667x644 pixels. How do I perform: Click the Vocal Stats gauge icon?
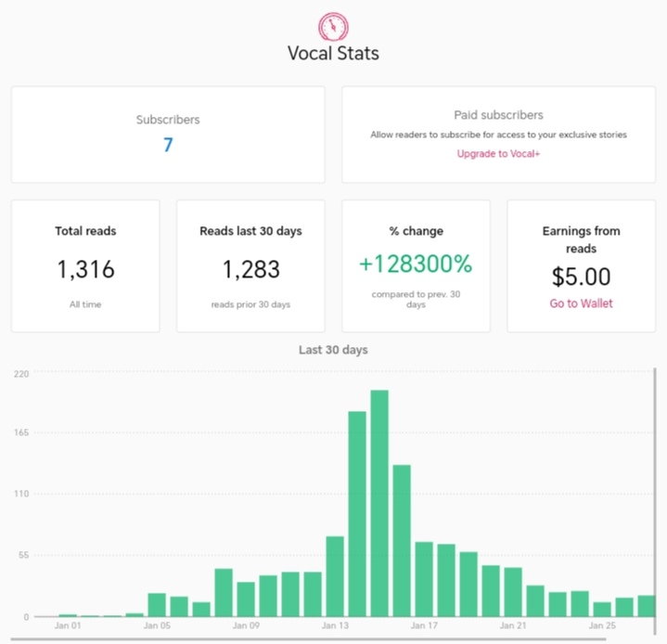(333, 27)
